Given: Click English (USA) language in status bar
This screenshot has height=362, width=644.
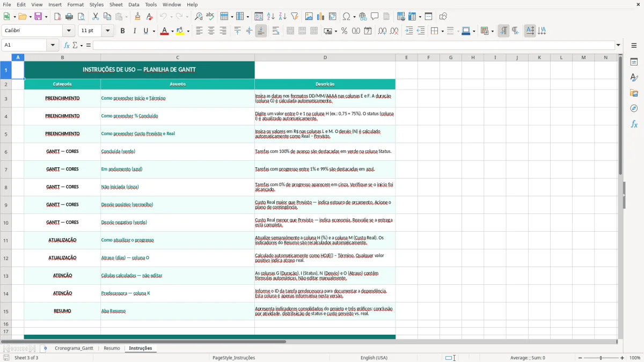Looking at the screenshot, I should click(x=374, y=358).
